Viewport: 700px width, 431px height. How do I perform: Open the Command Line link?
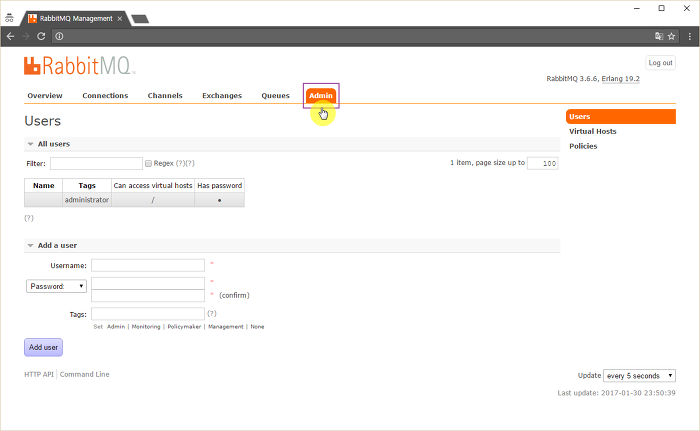[84, 374]
